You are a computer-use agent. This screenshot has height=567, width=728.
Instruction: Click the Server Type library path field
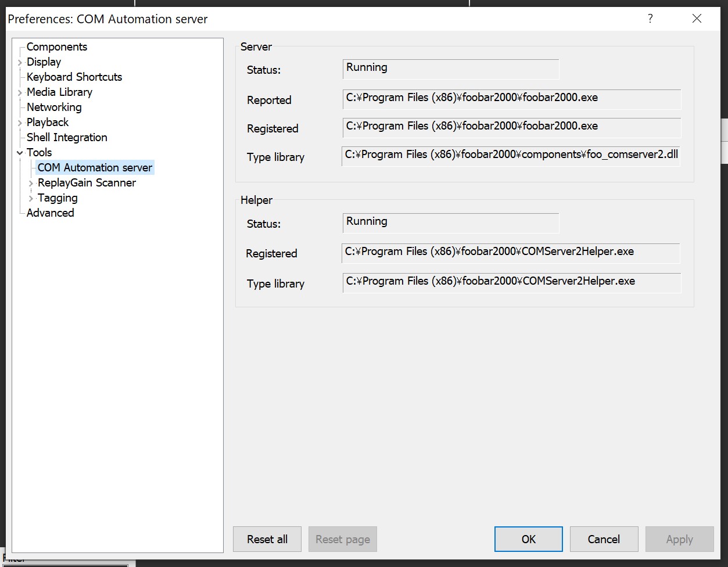511,156
